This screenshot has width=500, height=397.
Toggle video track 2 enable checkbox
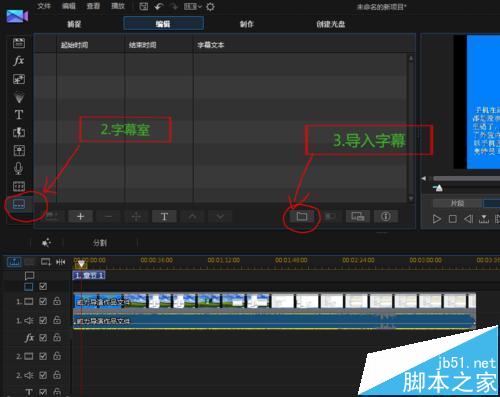43,356
